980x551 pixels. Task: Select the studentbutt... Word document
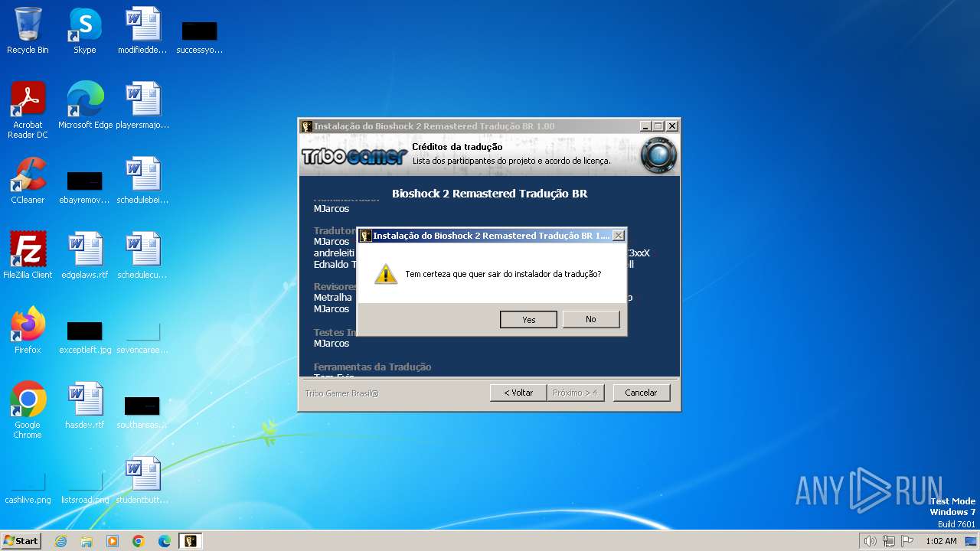[142, 481]
